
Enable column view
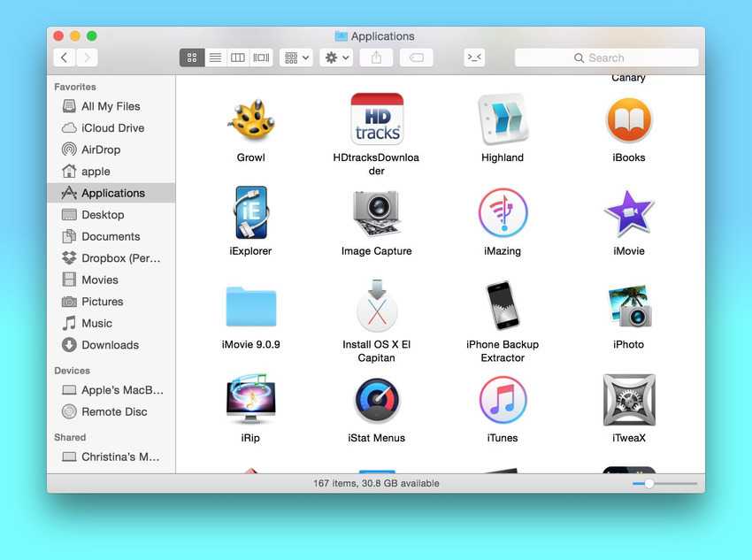pyautogui.click(x=237, y=57)
